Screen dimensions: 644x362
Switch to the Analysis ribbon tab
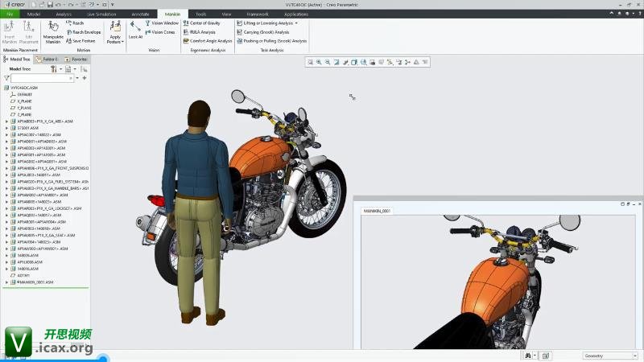coord(64,14)
